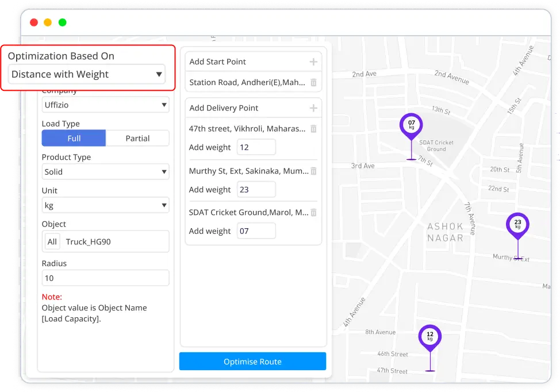The width and height of the screenshot is (560, 392).
Task: Delete the Station Road start point
Action: point(313,83)
